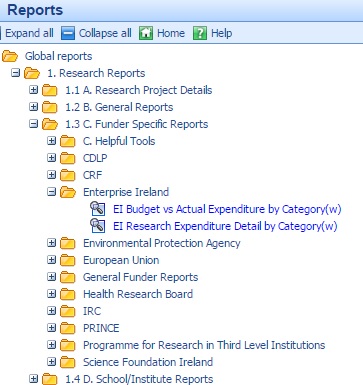
Task: Collapse the Enterprise Ireland folder
Action: click(51, 192)
